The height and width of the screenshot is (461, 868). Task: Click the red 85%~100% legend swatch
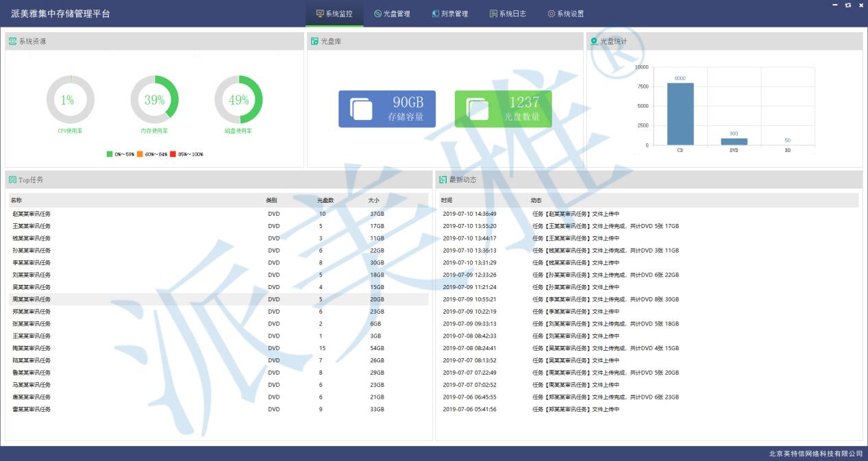[173, 154]
